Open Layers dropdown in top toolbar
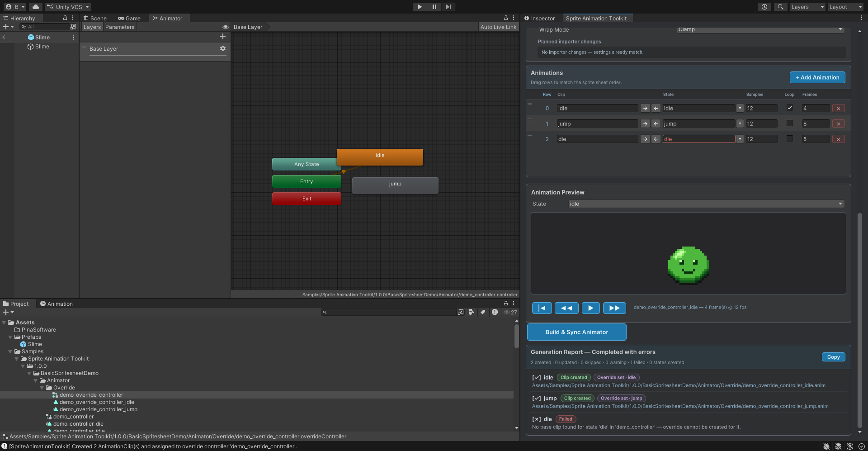The image size is (868, 451). coord(807,7)
